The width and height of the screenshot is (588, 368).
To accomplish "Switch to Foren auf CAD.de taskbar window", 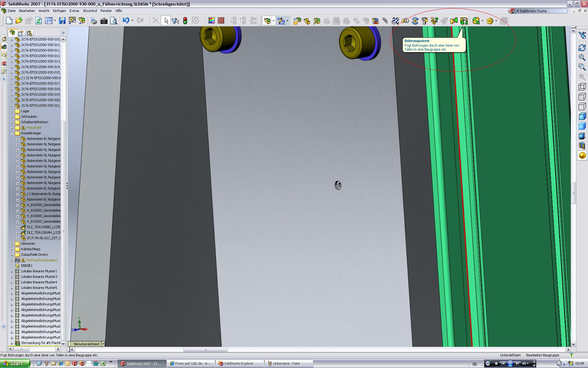I will coord(190,363).
